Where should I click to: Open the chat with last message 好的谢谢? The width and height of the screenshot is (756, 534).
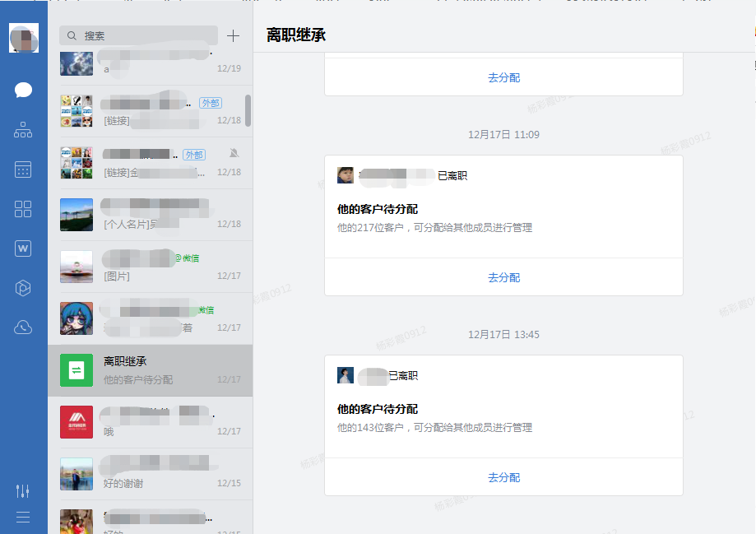pyautogui.click(x=150, y=474)
